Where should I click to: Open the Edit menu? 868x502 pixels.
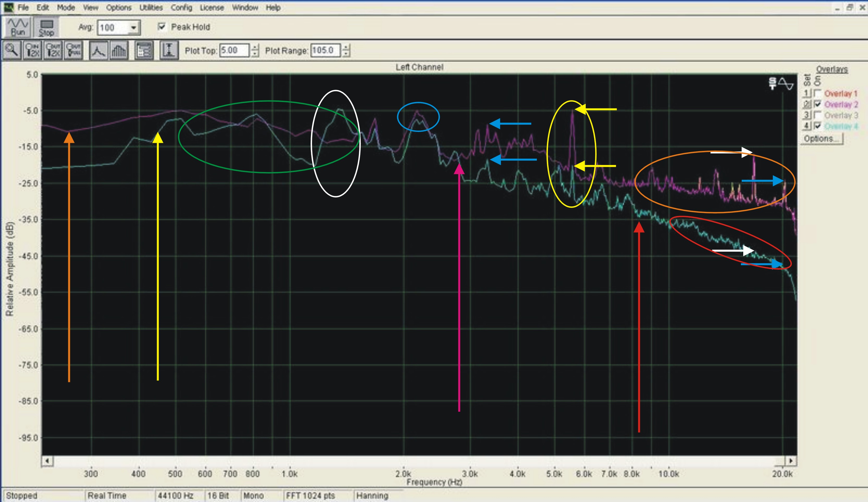tap(43, 8)
